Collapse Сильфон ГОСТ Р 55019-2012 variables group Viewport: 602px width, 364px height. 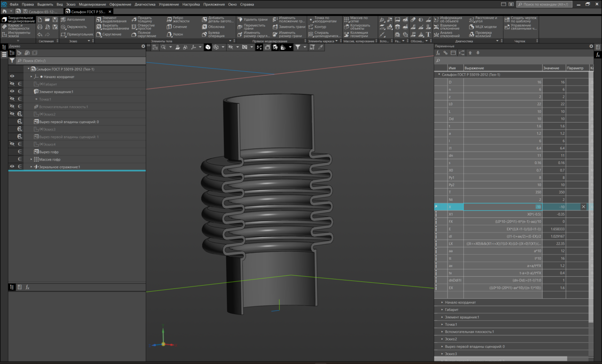(x=439, y=75)
